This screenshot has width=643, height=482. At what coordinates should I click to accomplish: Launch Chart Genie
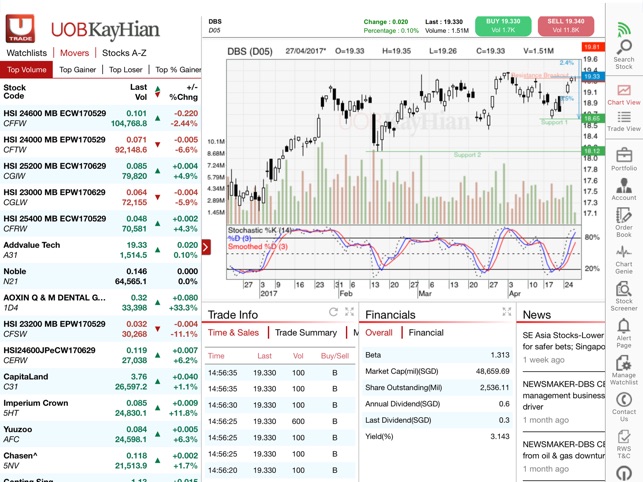tap(624, 260)
